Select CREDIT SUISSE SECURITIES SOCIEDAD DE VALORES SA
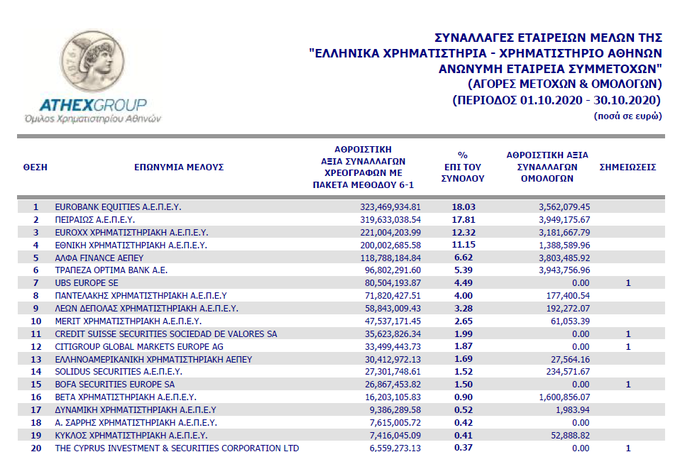The width and height of the screenshot is (680, 452). click(166, 334)
